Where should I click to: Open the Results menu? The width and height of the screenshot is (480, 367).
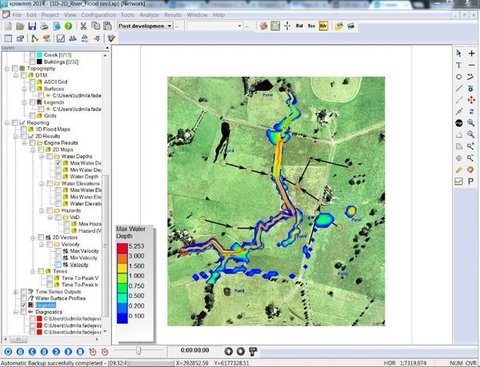coord(173,15)
